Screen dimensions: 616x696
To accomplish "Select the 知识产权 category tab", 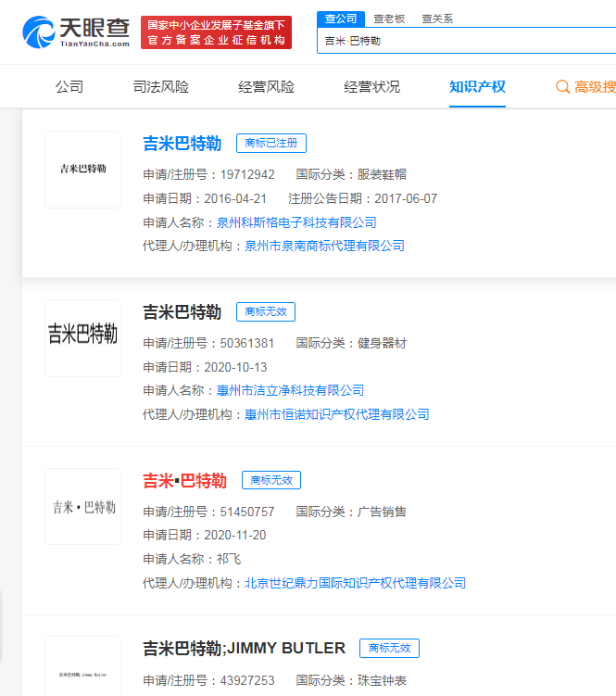I will coord(477,86).
